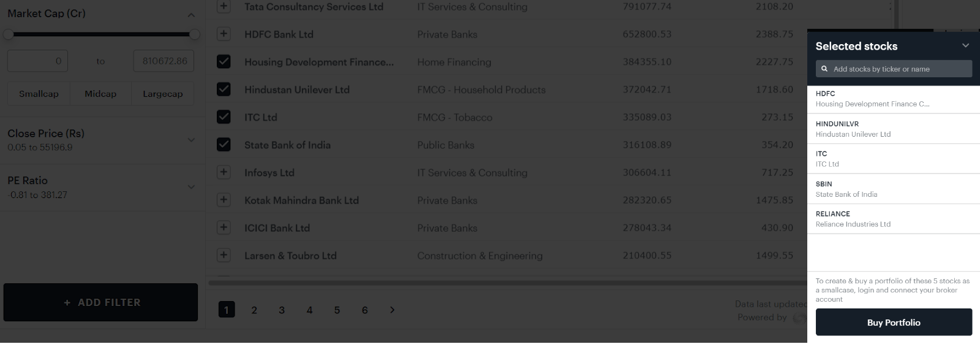
Task: Click the Buy Portfolio button
Action: click(x=894, y=323)
